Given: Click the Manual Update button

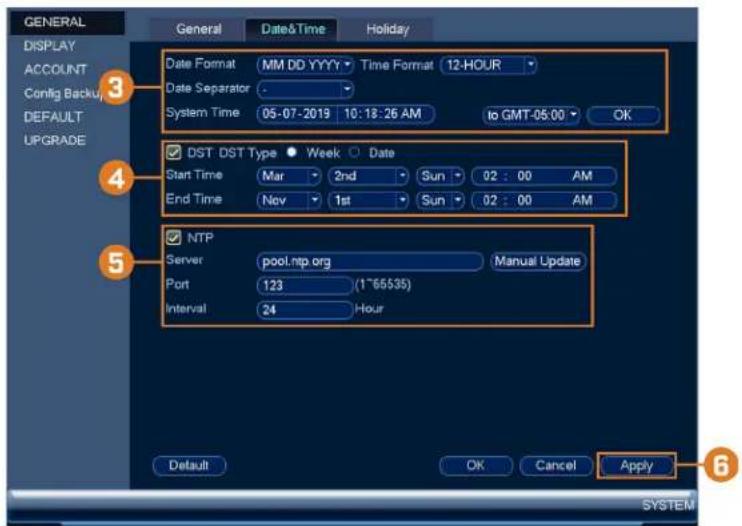Looking at the screenshot, I should pos(538,261).
